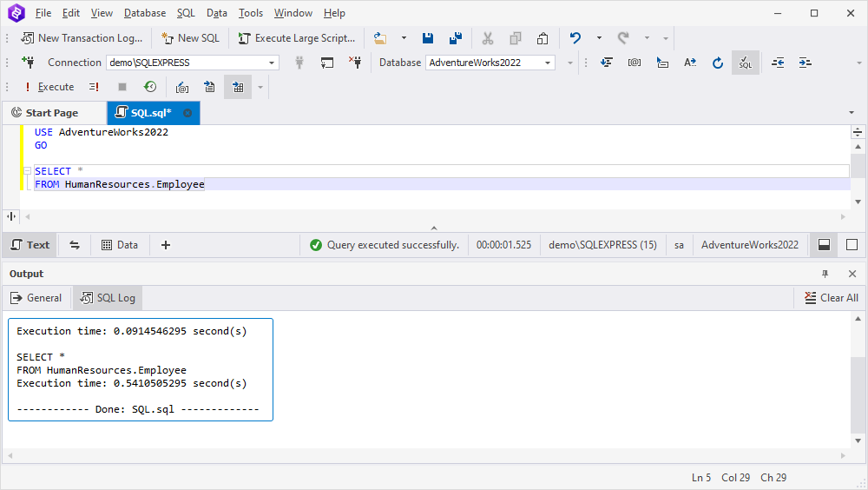Open the Redo history dropdown

[647, 38]
